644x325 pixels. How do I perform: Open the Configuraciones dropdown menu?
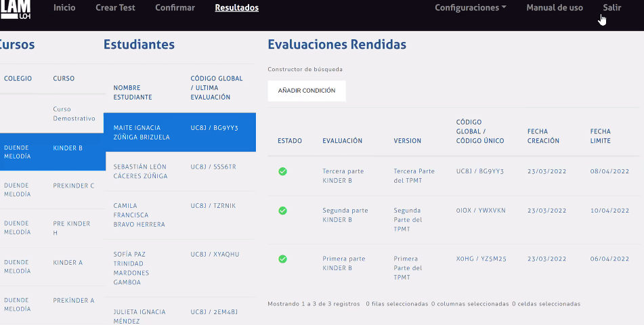(x=470, y=8)
